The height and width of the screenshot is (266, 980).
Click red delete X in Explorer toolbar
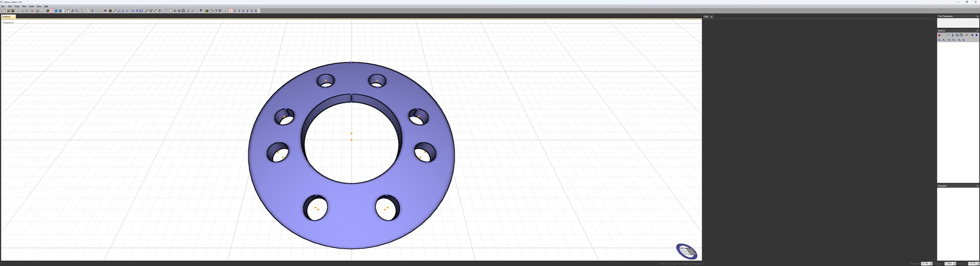[967, 35]
